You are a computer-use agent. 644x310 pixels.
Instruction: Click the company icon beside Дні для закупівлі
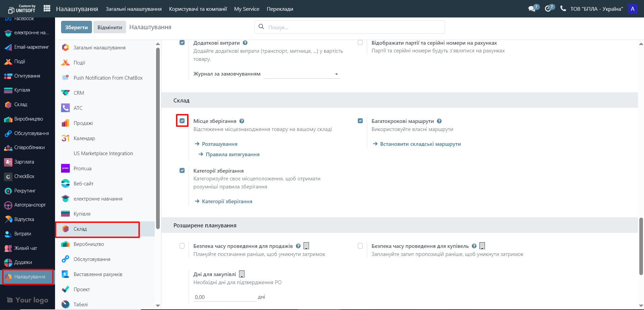click(242, 274)
